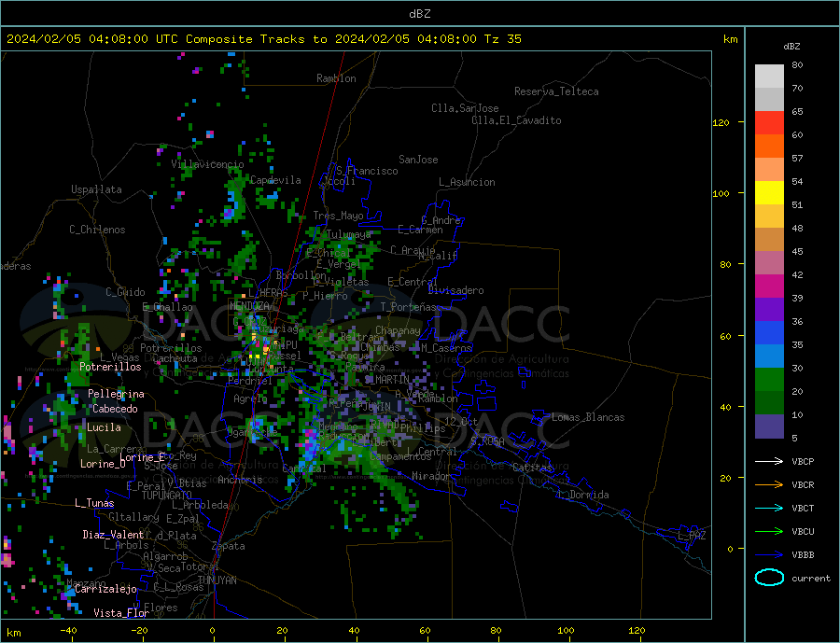840x643 pixels.
Task: Click the Lomas_Blancas label
Action: pyautogui.click(x=588, y=417)
